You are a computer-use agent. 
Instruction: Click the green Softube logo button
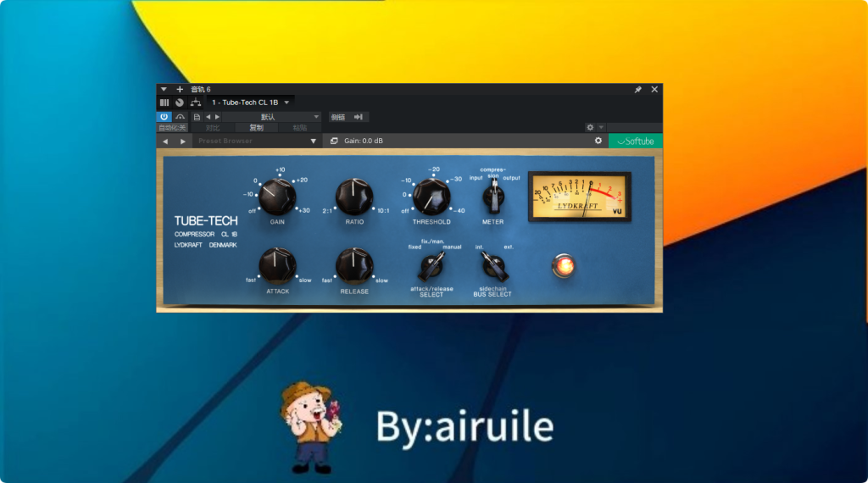636,141
